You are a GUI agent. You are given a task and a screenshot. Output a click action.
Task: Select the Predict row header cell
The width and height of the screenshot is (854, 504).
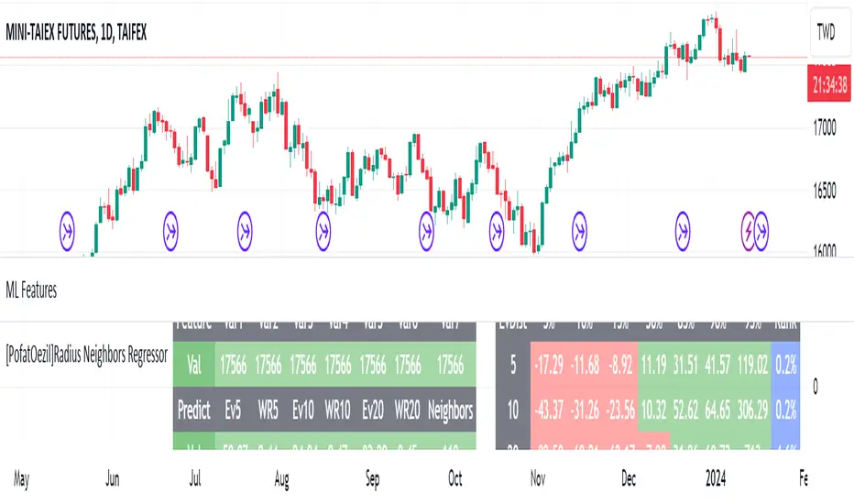(x=193, y=409)
